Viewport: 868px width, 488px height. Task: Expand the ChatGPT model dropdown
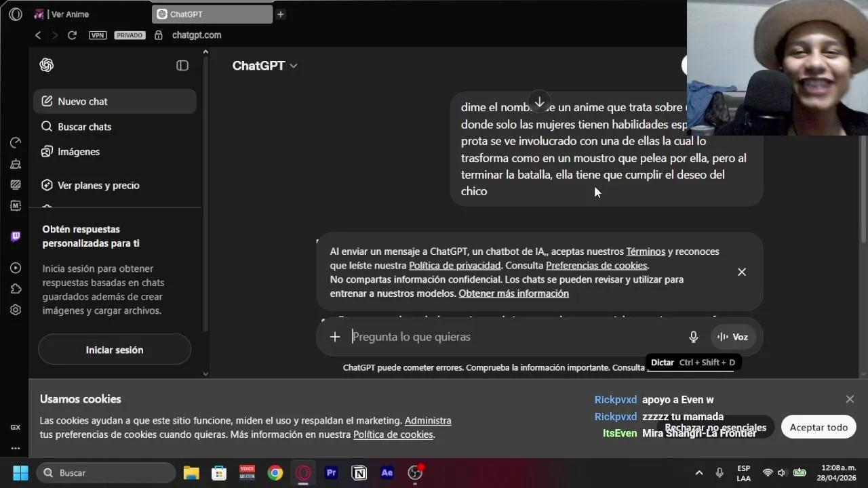[264, 66]
